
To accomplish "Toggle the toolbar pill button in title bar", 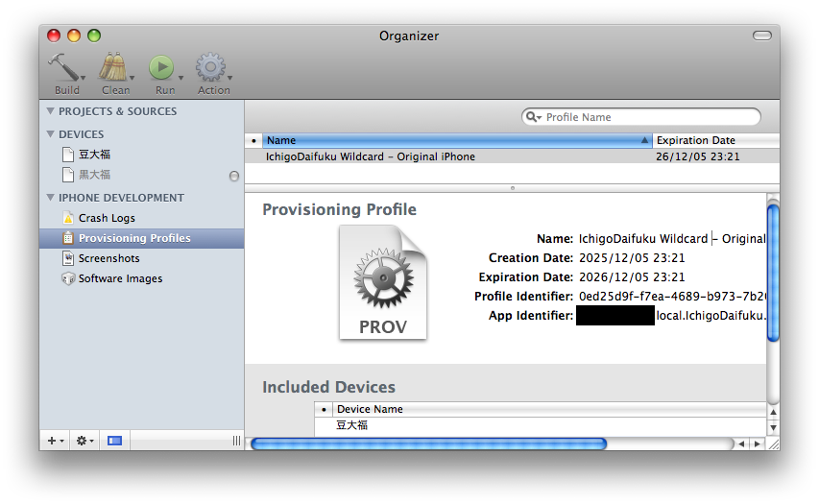I will point(761,36).
